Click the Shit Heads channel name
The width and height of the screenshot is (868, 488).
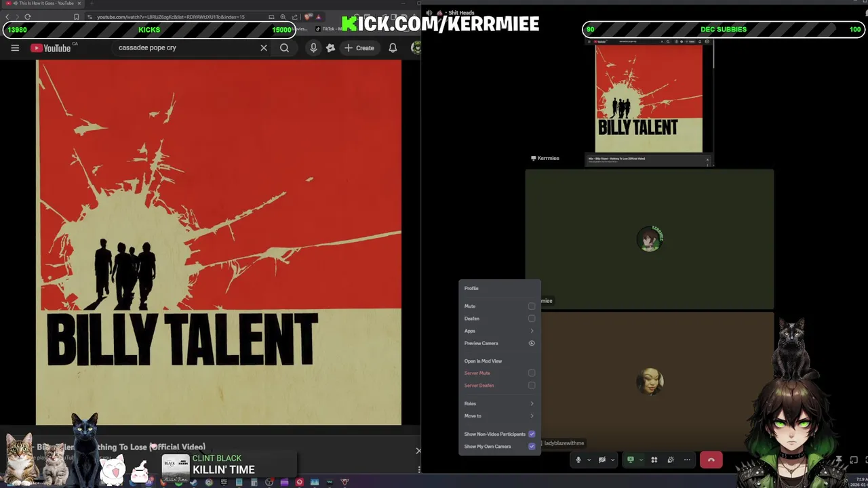tap(461, 13)
